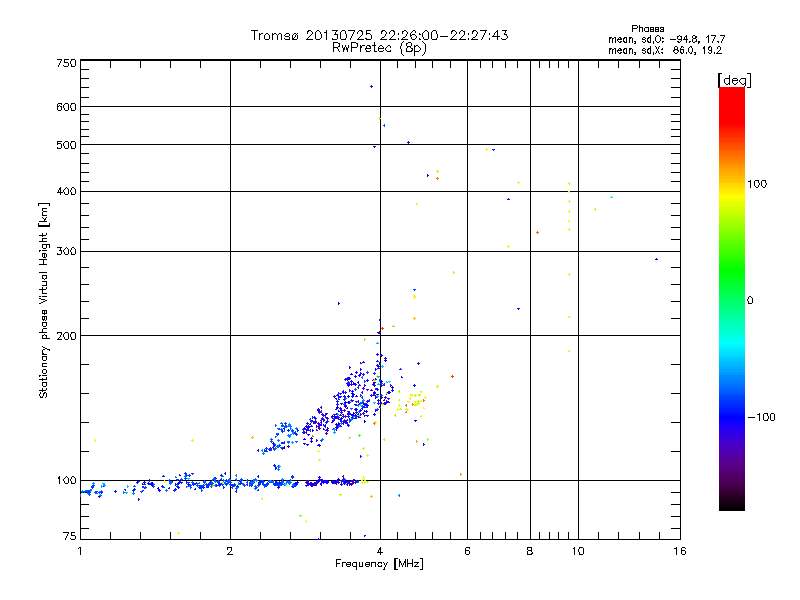Click the '[deg]' colorbar unit label
This screenshot has height=600, width=800.
tap(734, 80)
